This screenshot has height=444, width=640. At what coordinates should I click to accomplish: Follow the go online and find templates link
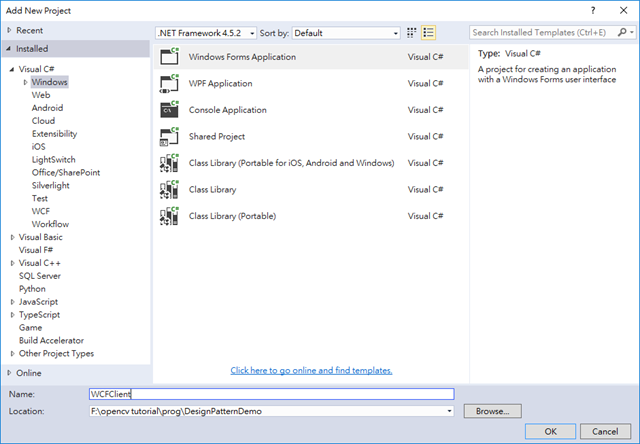pos(311,371)
